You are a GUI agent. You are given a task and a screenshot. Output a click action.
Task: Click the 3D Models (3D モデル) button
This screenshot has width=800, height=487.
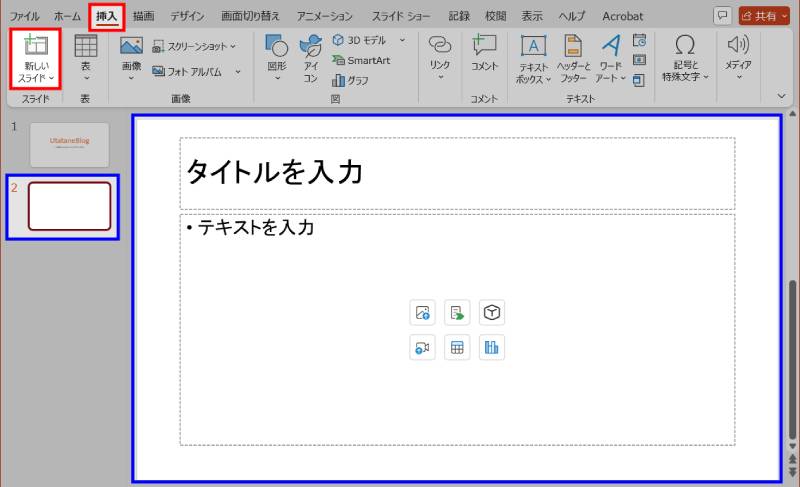click(x=359, y=40)
